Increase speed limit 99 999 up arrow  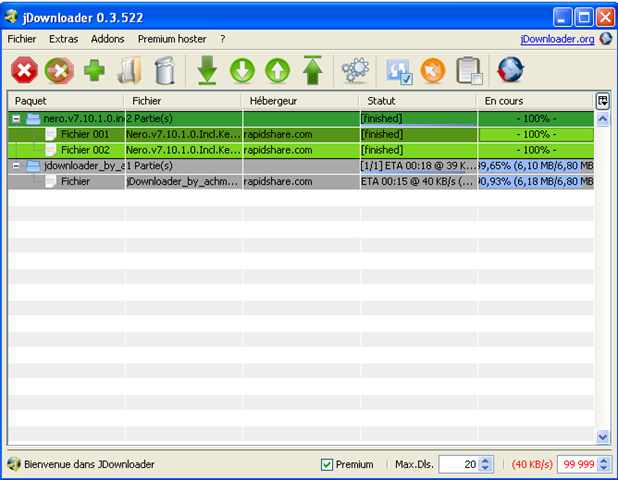[604, 461]
